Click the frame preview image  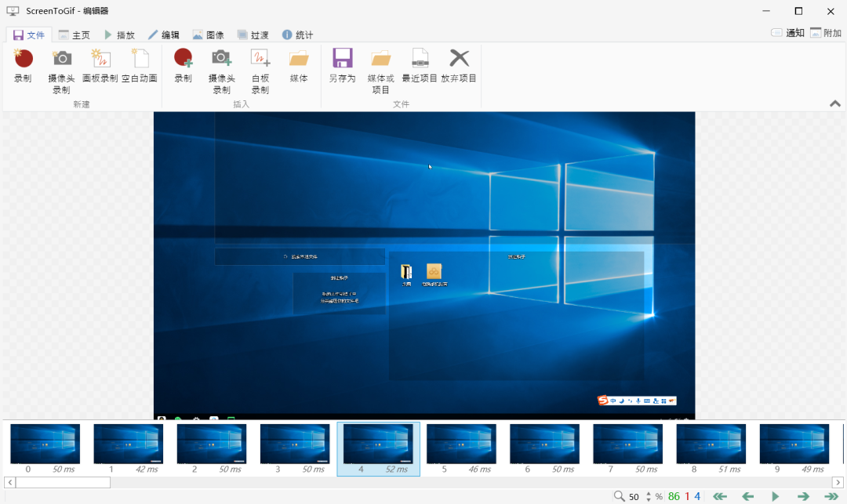424,266
